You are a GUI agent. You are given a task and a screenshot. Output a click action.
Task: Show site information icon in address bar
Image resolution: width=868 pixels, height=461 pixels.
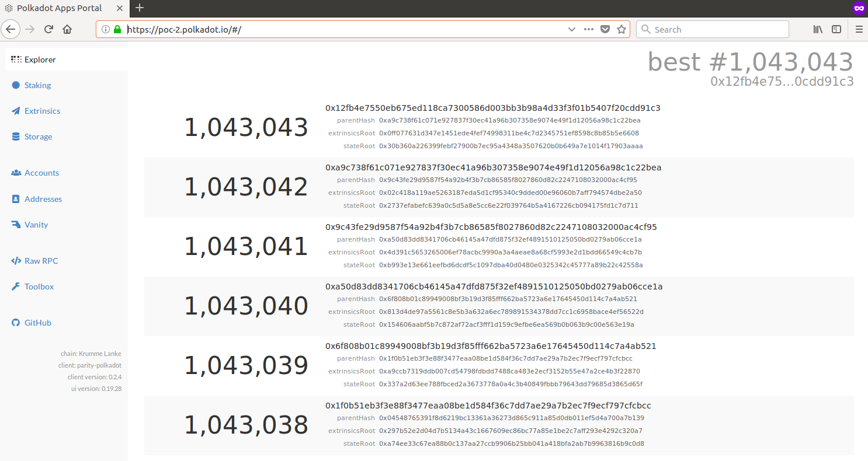point(106,29)
